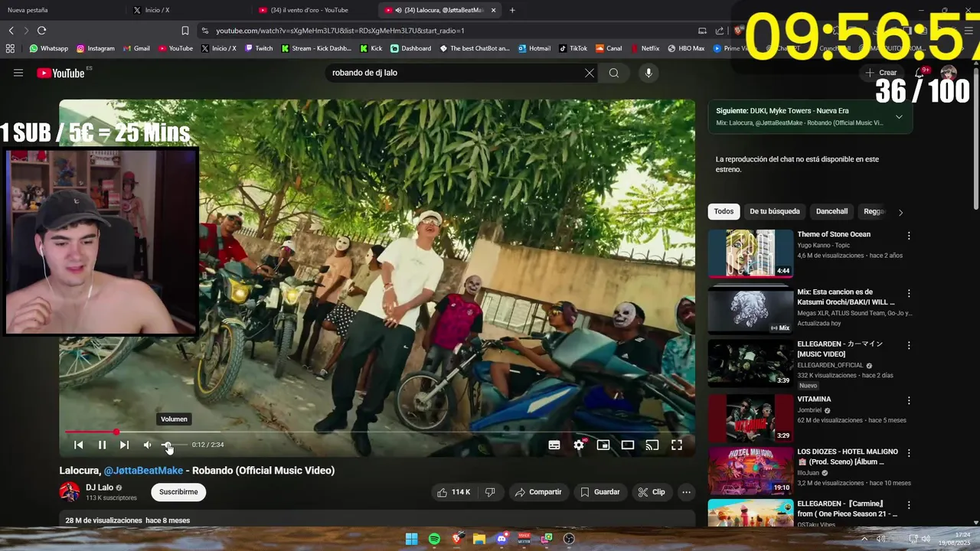
Task: Toggle subtitles in the player
Action: 554,445
